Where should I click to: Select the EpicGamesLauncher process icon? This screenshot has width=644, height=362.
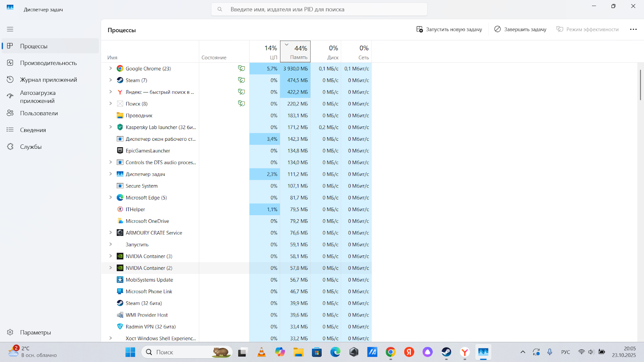point(120,151)
